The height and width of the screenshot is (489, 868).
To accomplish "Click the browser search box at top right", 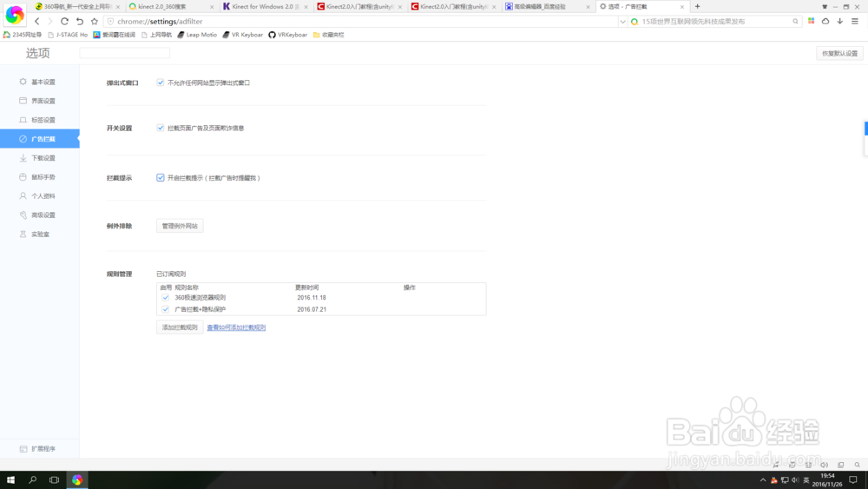I will [714, 22].
